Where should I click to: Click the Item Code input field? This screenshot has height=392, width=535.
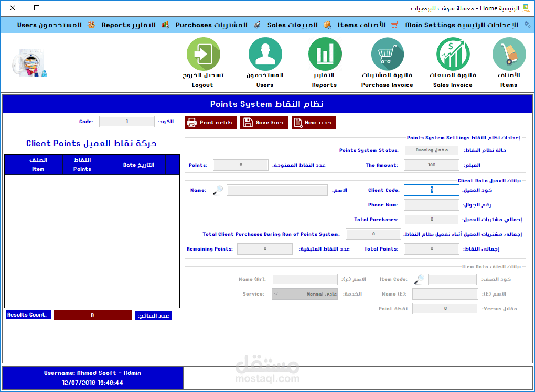click(x=453, y=279)
